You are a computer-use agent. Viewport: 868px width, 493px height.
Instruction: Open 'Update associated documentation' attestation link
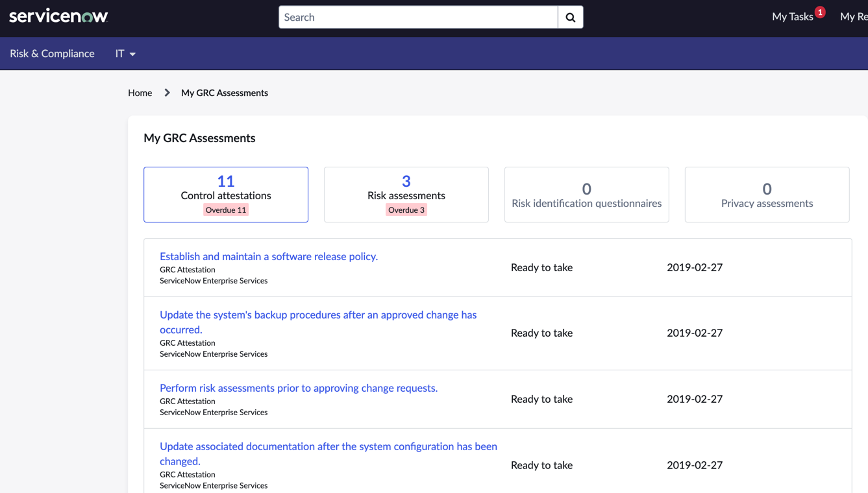click(x=329, y=453)
